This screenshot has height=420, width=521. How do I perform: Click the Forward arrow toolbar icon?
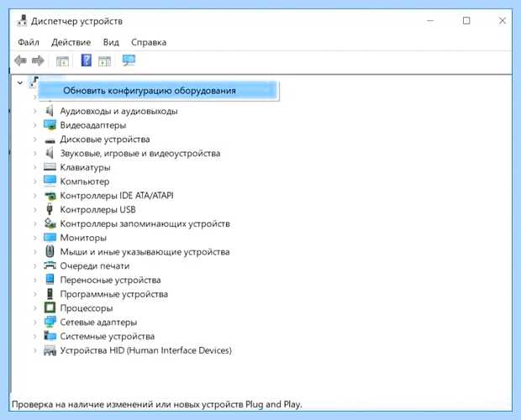click(x=38, y=60)
